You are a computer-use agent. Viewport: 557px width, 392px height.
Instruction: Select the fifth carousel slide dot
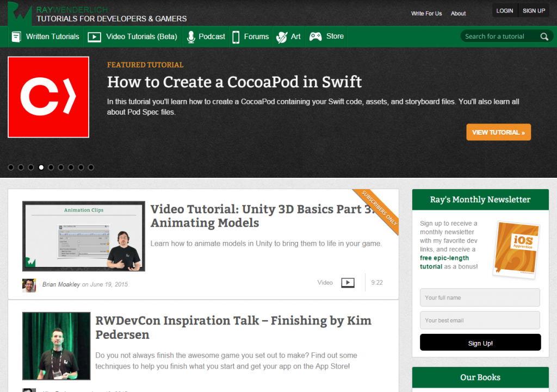[51, 167]
